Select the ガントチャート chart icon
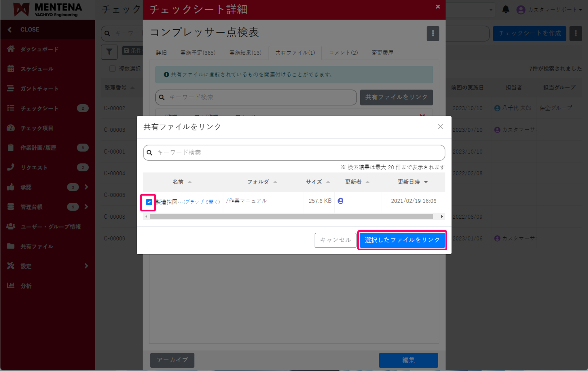 pyautogui.click(x=11, y=88)
